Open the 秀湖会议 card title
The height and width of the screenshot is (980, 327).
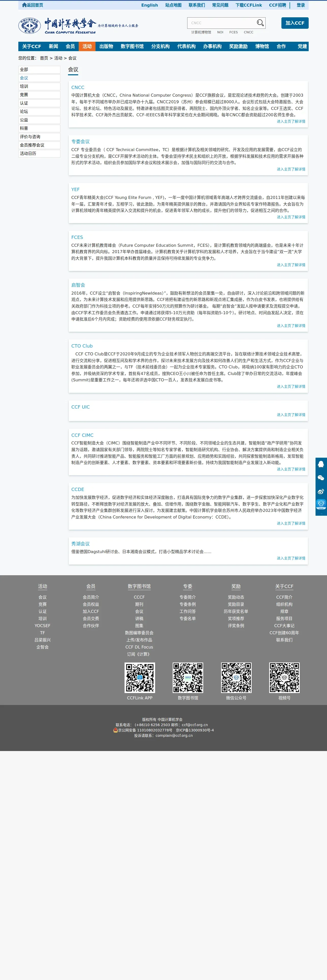click(80, 544)
